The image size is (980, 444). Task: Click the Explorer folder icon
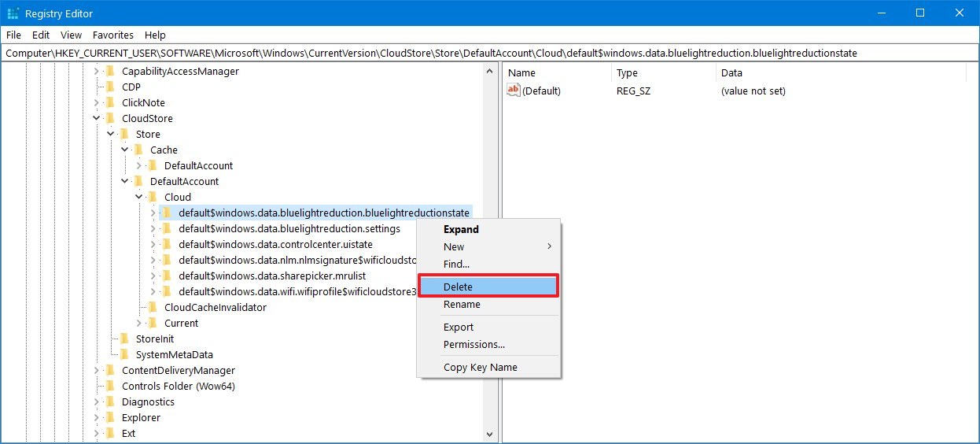click(x=110, y=417)
